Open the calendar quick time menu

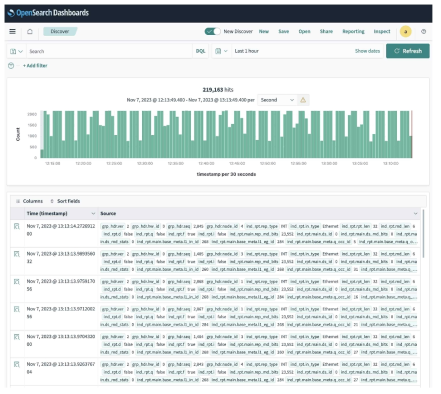click(x=221, y=51)
